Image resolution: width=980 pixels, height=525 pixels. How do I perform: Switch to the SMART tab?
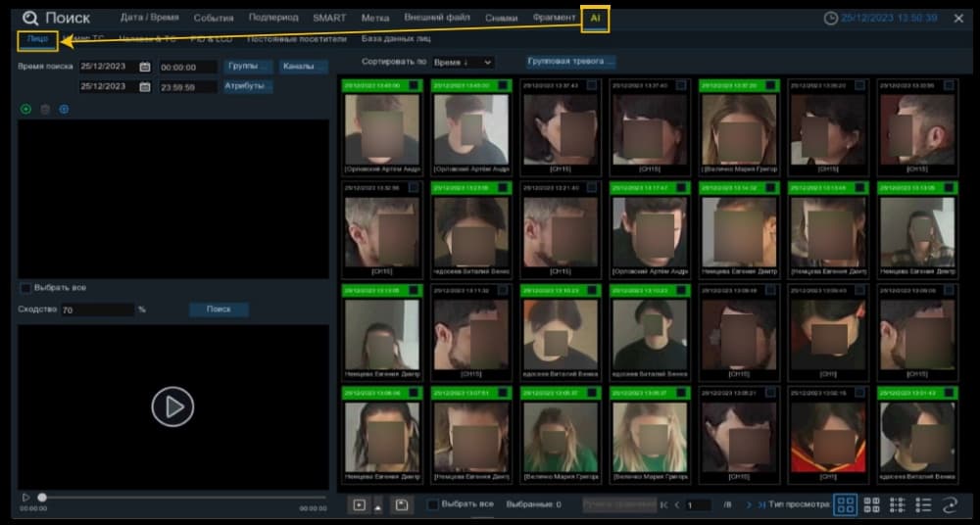329,19
